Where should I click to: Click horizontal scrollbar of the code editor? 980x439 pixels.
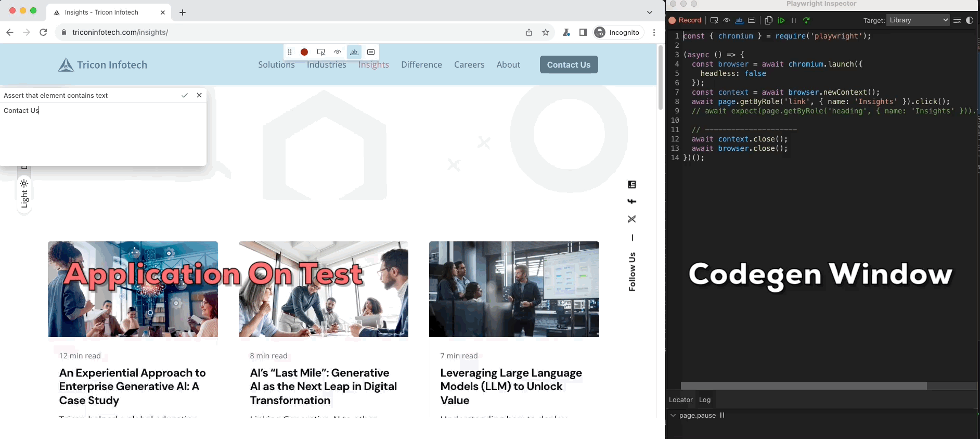click(x=804, y=386)
